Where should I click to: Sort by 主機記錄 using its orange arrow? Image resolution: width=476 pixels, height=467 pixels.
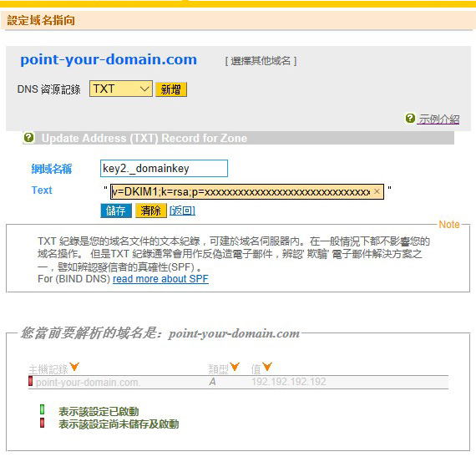pyautogui.click(x=74, y=367)
